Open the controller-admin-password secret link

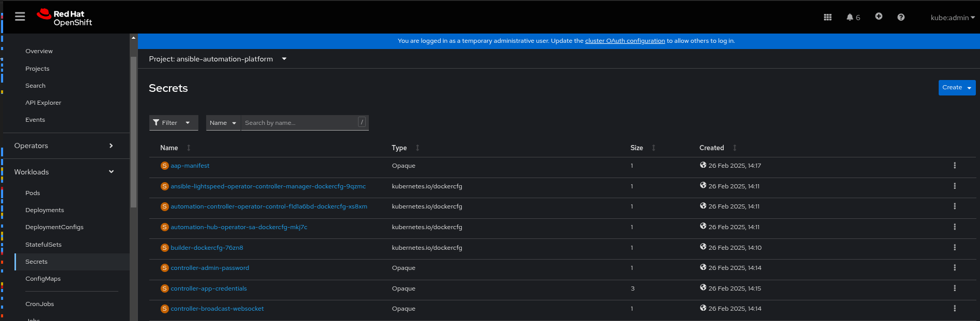(210, 268)
